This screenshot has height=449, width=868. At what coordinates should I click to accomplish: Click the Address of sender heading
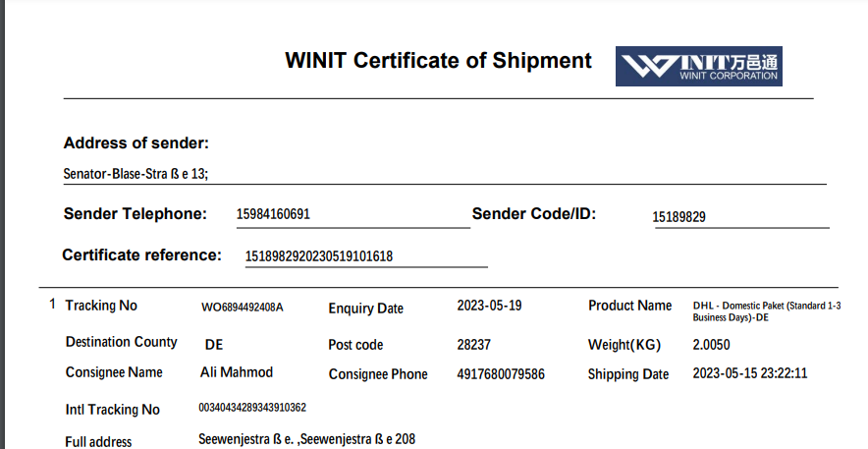[136, 143]
